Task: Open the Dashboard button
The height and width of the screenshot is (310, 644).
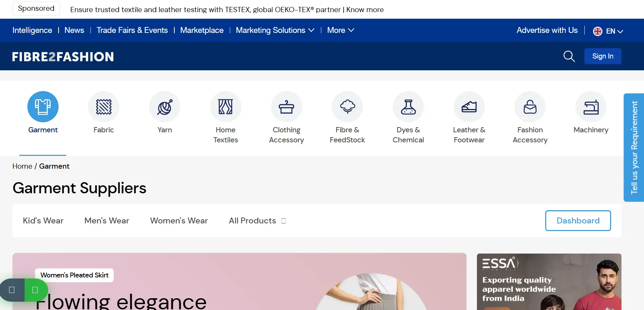Action: 578,221
